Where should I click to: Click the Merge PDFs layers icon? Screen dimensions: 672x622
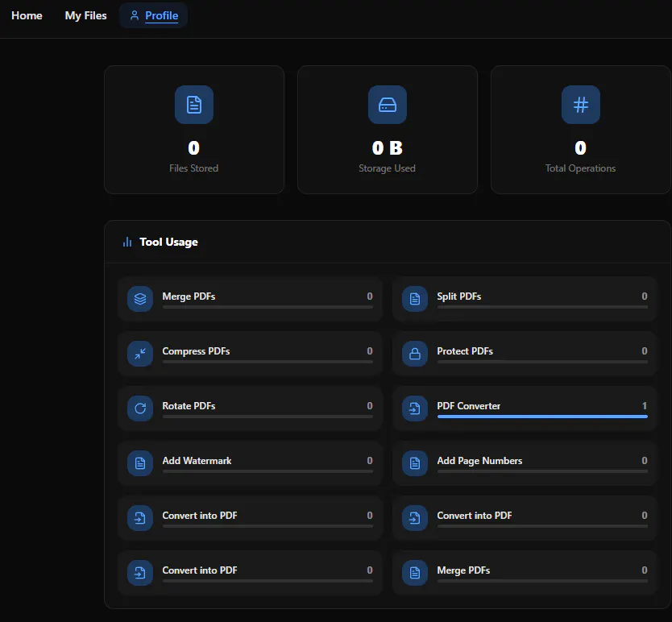coord(140,299)
